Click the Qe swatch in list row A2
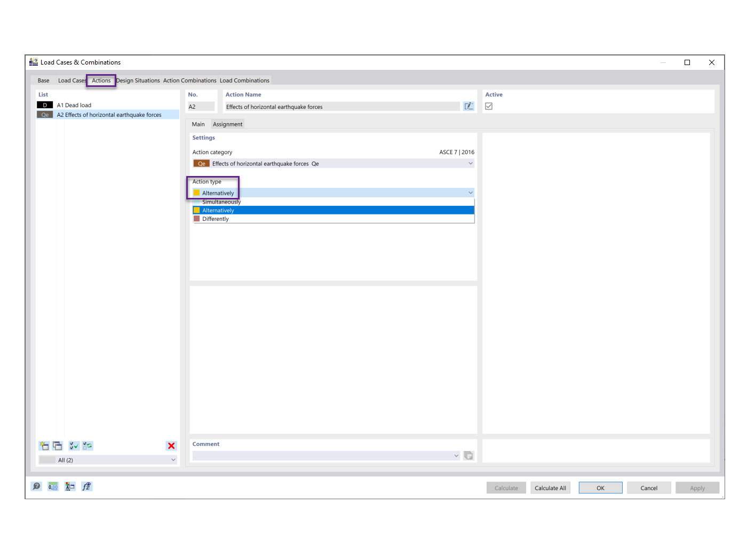Image resolution: width=747 pixels, height=560 pixels. tap(45, 115)
